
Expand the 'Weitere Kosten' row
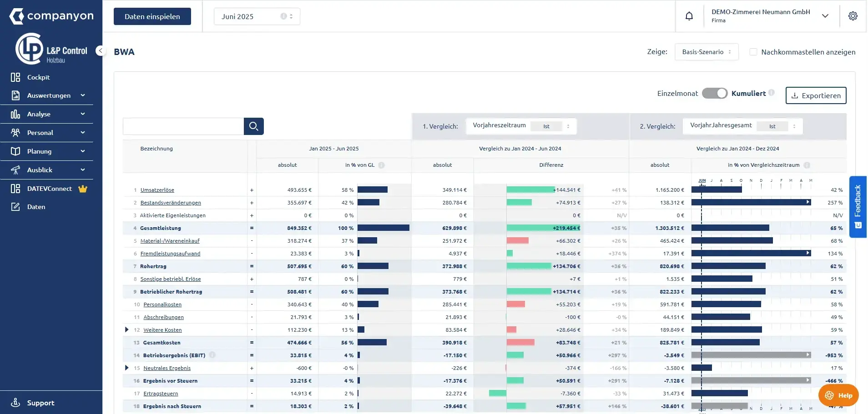(127, 329)
